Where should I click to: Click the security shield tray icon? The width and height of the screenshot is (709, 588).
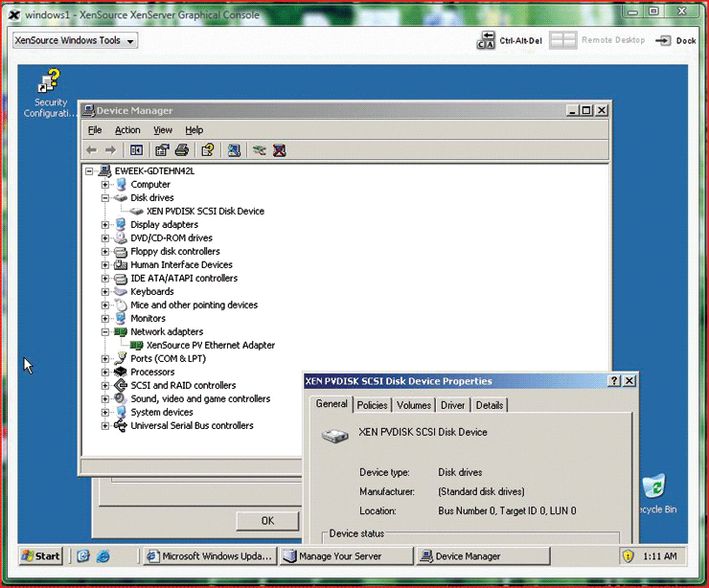(x=629, y=555)
